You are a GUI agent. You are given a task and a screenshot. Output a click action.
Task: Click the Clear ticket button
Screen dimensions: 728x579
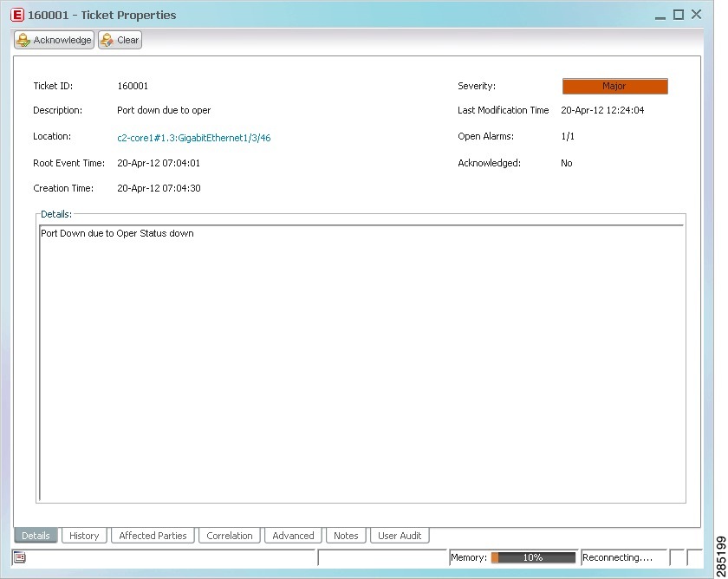[x=120, y=40]
